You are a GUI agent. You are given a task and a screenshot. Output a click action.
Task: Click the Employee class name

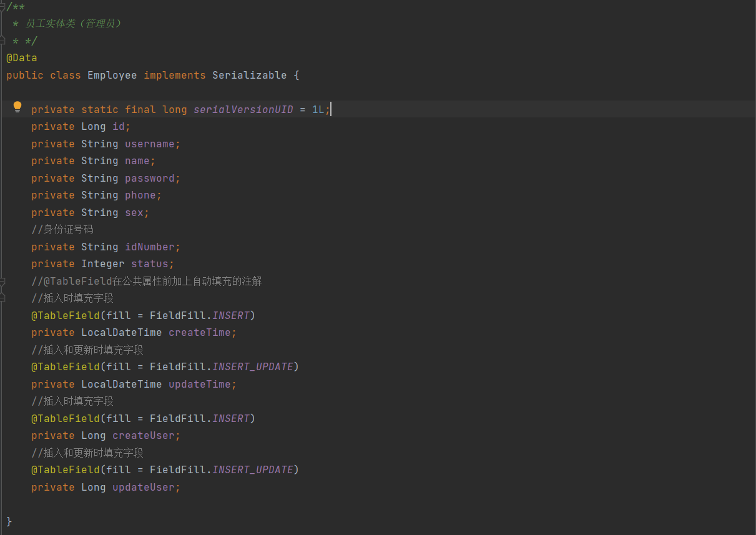(112, 76)
